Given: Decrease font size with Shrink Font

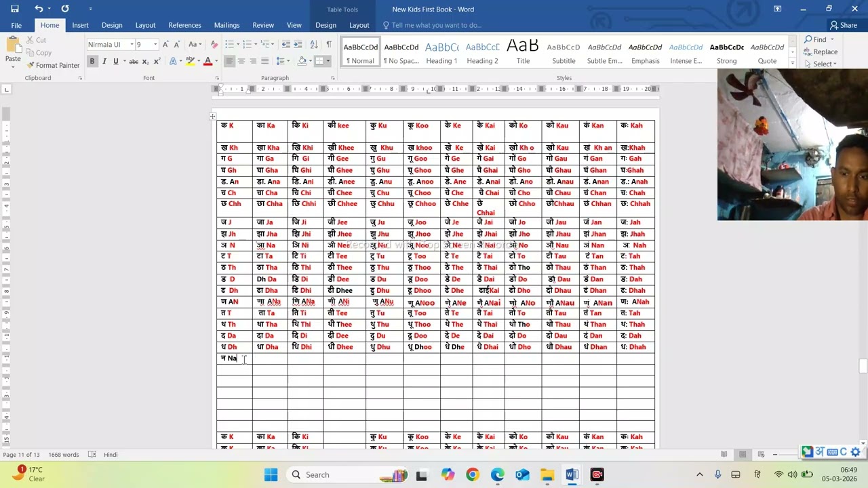Looking at the screenshot, I should (176, 45).
